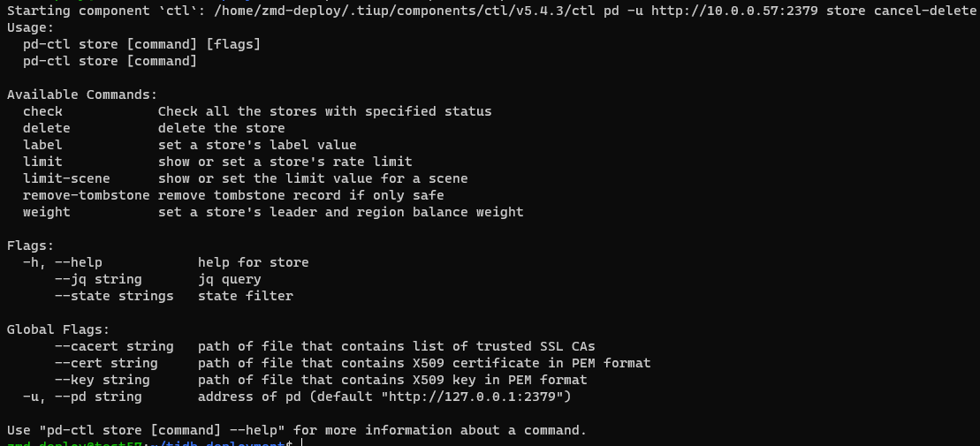This screenshot has height=446, width=980.
Task: Click the 'check' command in Available Commands
Action: [42, 111]
